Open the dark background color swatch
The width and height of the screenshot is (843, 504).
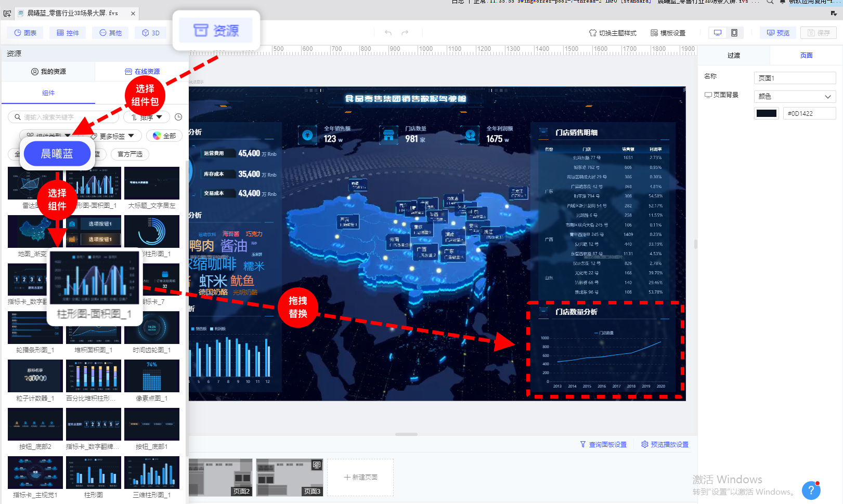point(766,113)
